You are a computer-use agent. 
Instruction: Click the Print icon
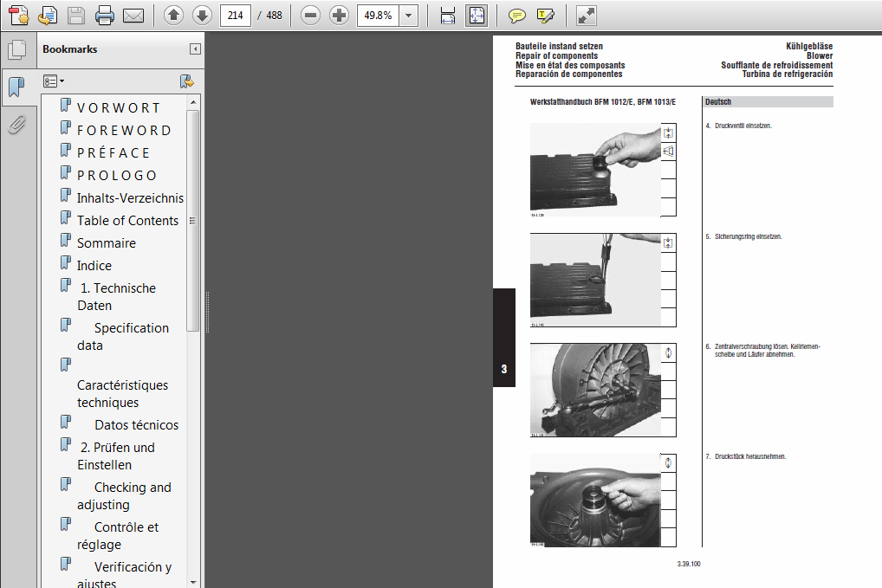click(105, 16)
